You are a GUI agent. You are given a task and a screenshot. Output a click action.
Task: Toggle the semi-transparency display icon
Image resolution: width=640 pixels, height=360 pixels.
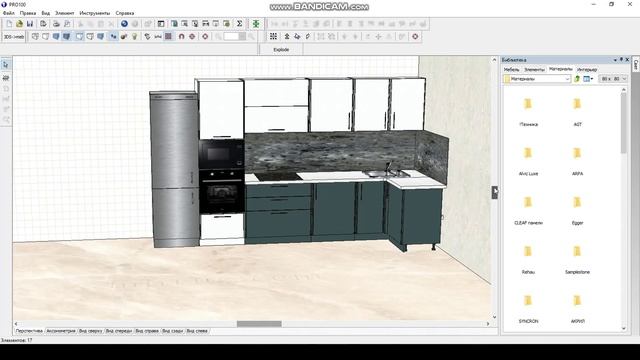point(90,37)
